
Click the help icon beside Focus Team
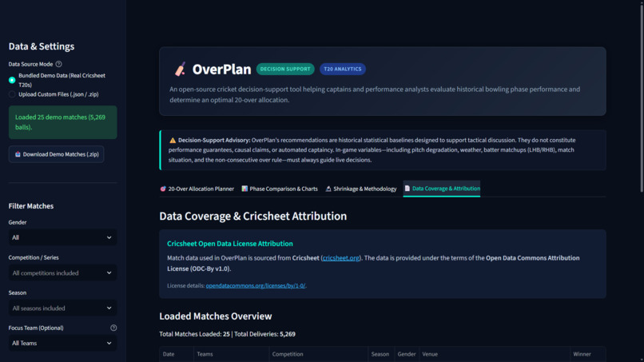113,328
